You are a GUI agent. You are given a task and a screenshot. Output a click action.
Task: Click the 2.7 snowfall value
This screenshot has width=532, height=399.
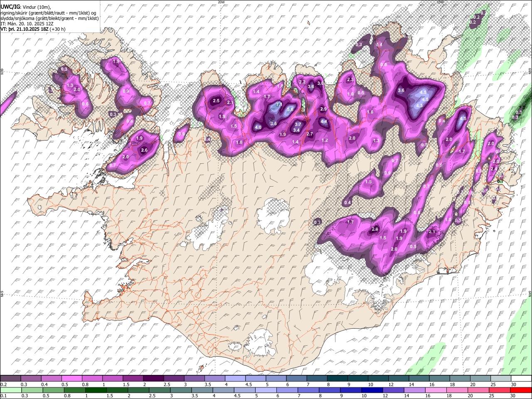[310, 134]
